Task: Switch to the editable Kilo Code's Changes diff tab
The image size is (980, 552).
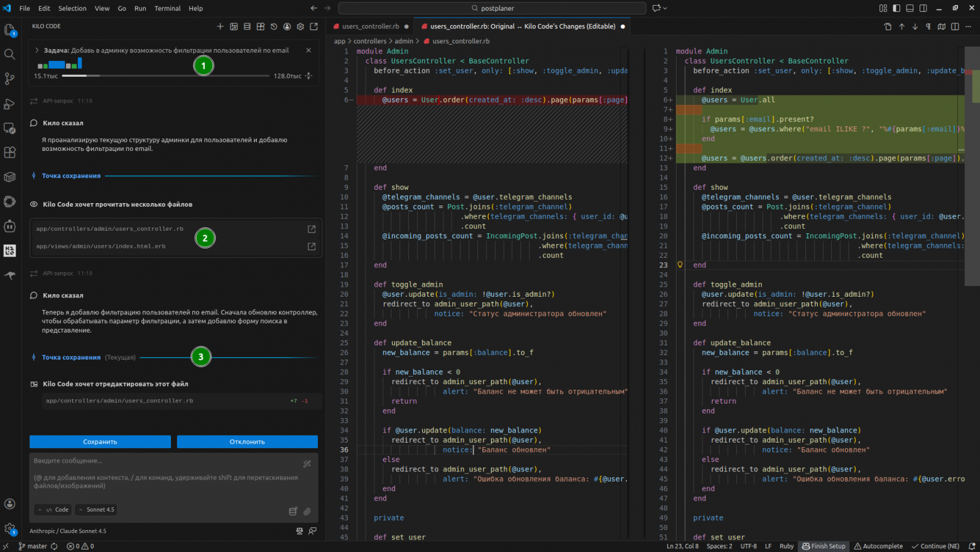Action: pyautogui.click(x=521, y=26)
